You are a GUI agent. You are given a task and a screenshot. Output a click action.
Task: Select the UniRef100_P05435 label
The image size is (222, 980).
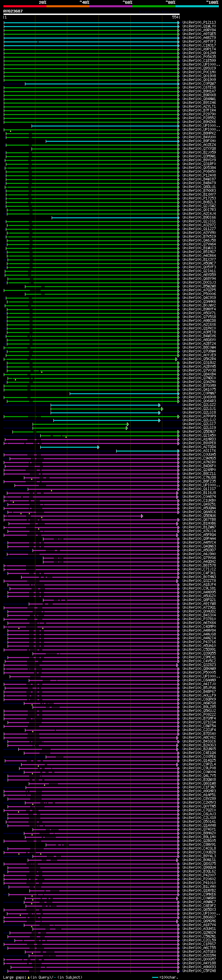pos(199,57)
